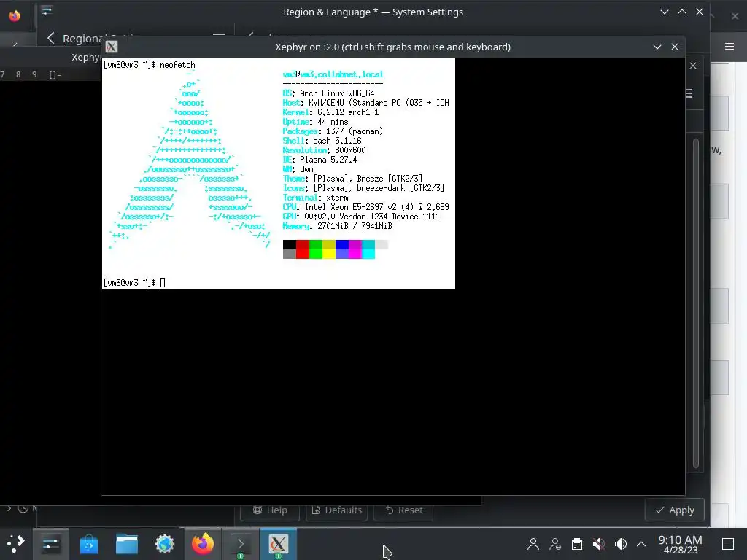Click the red color block in neofetch output
The width and height of the screenshot is (747, 560).
(x=303, y=249)
